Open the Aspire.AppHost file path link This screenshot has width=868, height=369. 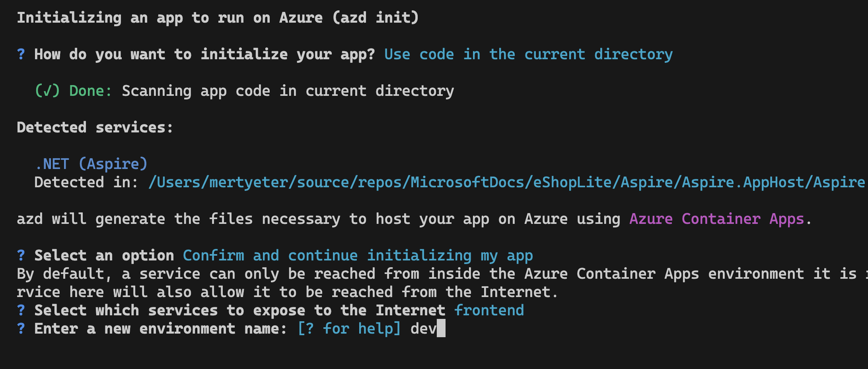(508, 182)
